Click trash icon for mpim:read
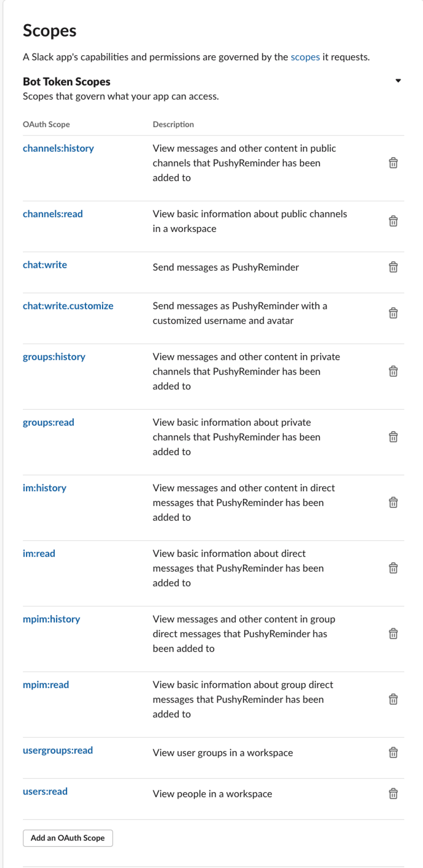 tap(393, 700)
